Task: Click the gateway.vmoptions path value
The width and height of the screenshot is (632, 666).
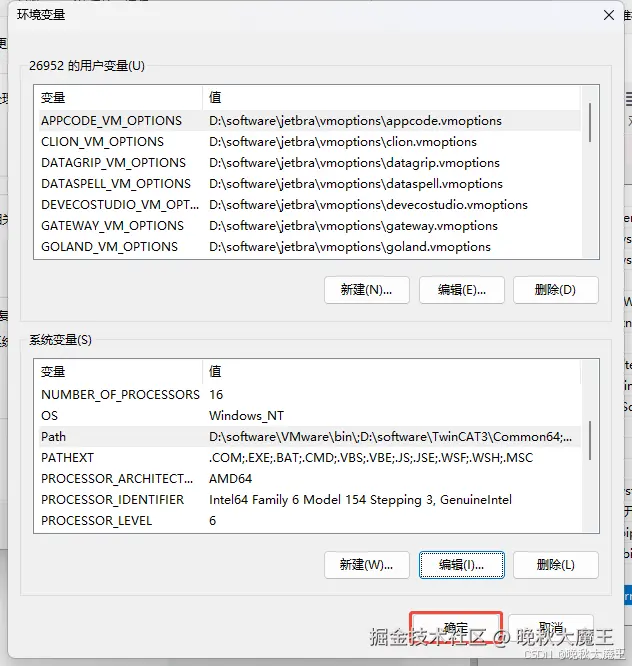Action: point(353,226)
